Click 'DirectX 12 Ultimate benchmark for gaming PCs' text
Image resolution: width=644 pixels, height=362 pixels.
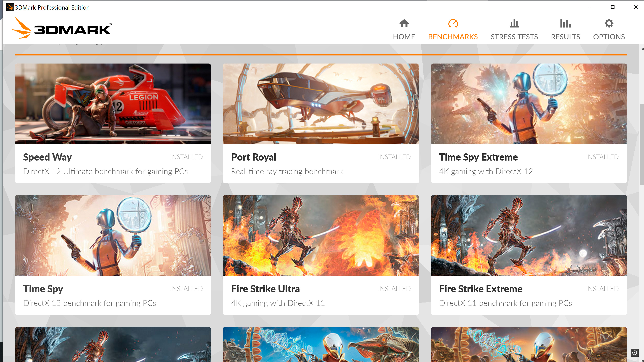[x=105, y=172]
